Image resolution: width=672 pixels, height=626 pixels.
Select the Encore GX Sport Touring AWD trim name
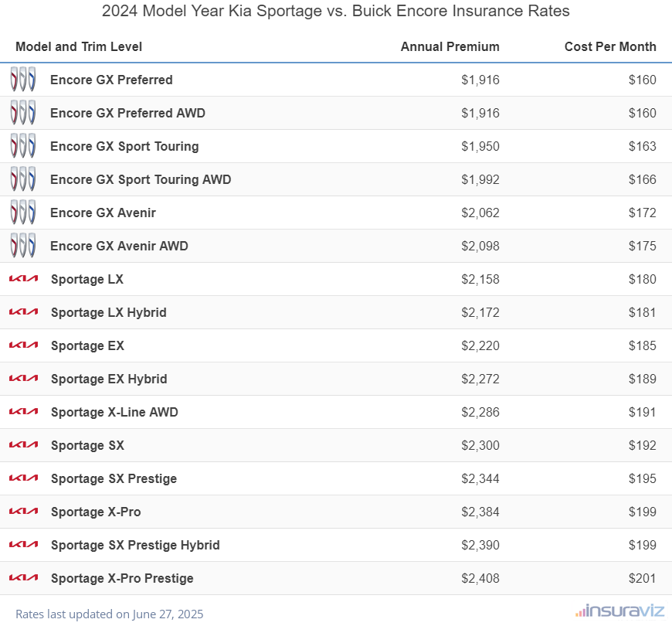click(141, 179)
